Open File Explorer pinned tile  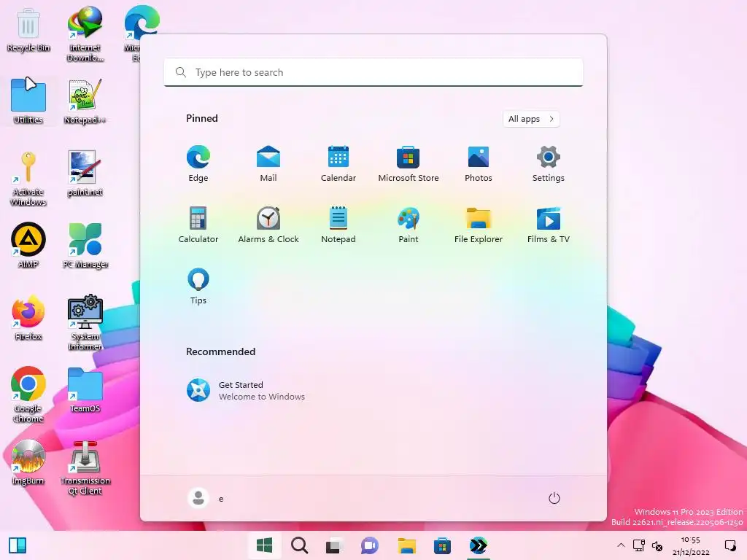(479, 225)
